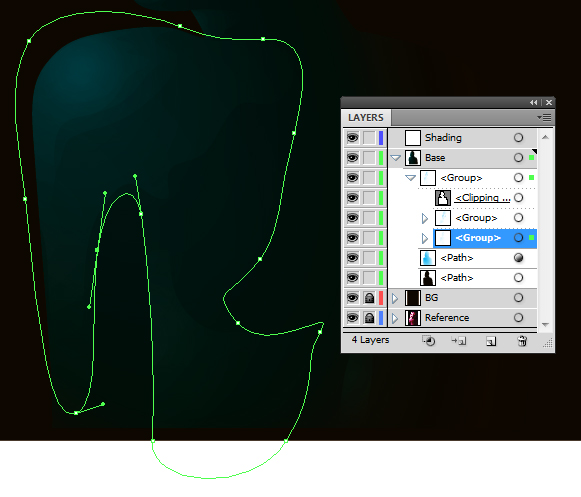581x497 pixels.
Task: Click the green selection square of Base layer
Action: [x=531, y=158]
